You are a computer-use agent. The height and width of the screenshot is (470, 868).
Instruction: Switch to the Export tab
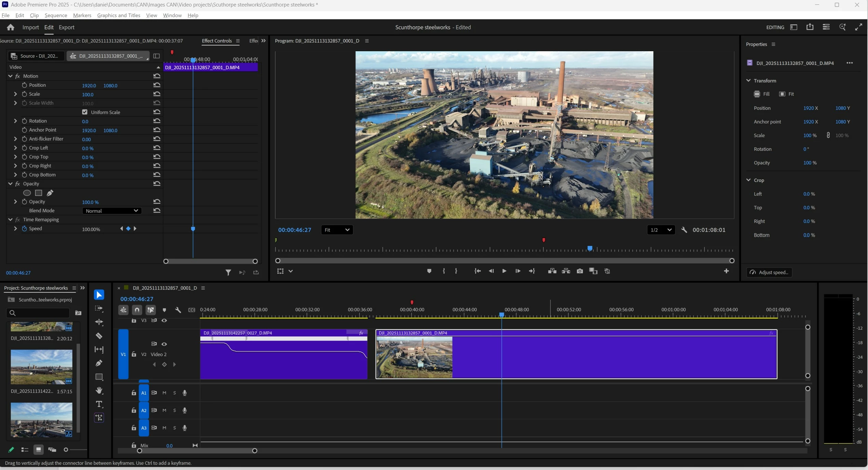click(x=66, y=27)
